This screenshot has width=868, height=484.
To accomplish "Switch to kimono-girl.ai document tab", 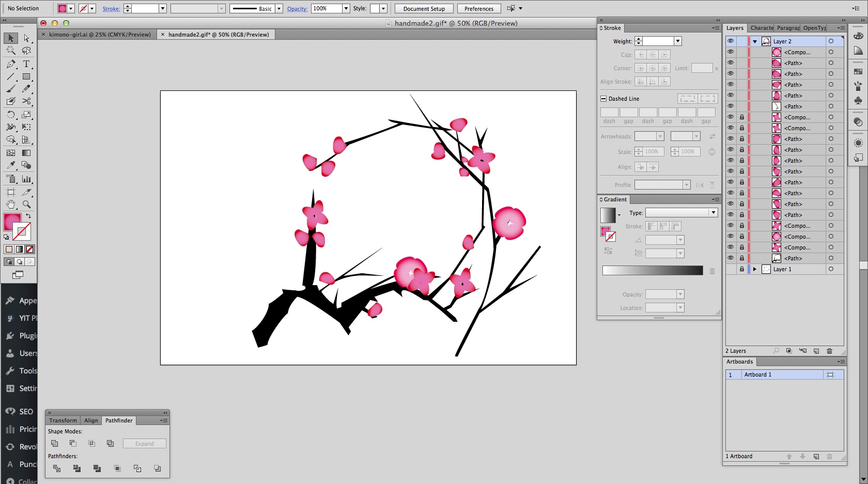I will pos(100,35).
